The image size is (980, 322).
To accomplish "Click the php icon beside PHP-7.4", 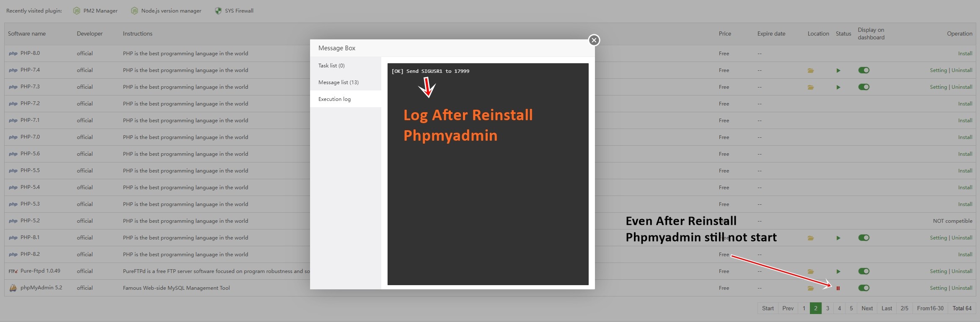I will click(x=13, y=70).
